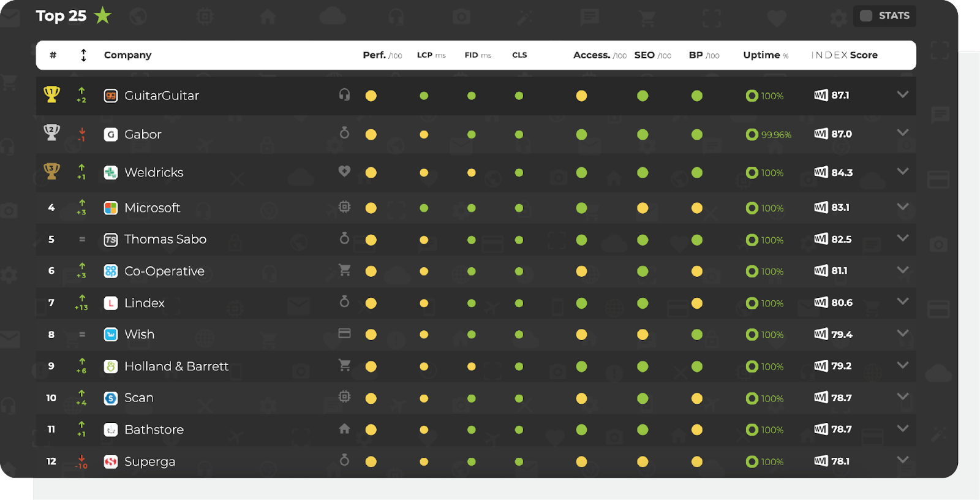The width and height of the screenshot is (980, 500).
Task: Click GuitarGuitar performance yellow indicator dot
Action: pos(371,96)
